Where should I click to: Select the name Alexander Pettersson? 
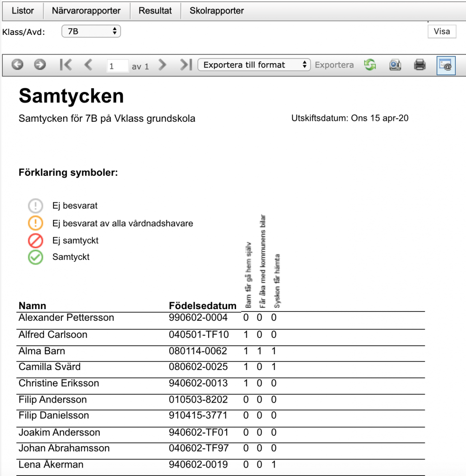[x=66, y=317]
